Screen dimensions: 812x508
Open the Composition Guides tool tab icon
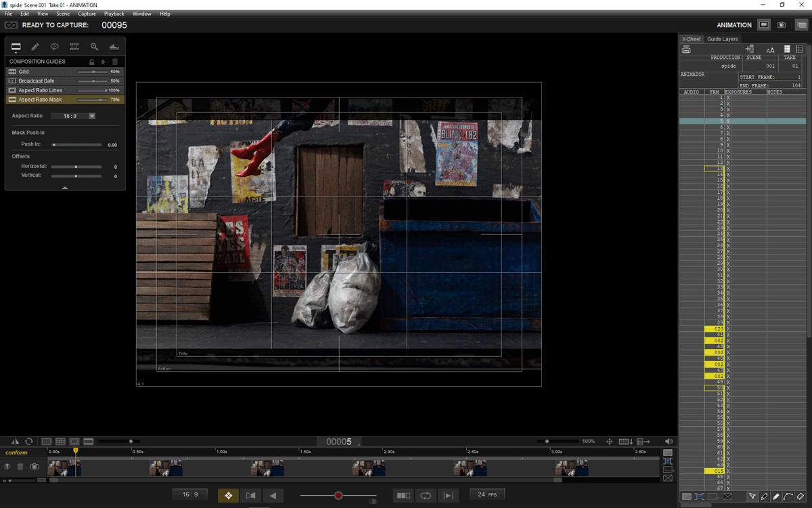16,47
